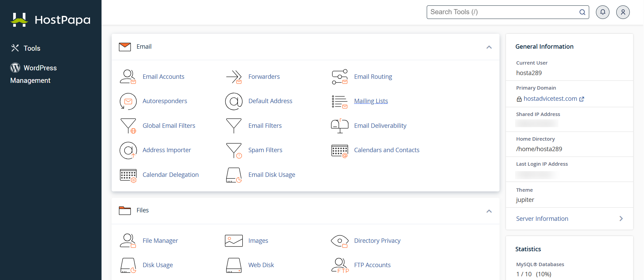Open Calendars and Contacts link
Image resolution: width=644 pixels, height=280 pixels.
[x=386, y=150]
